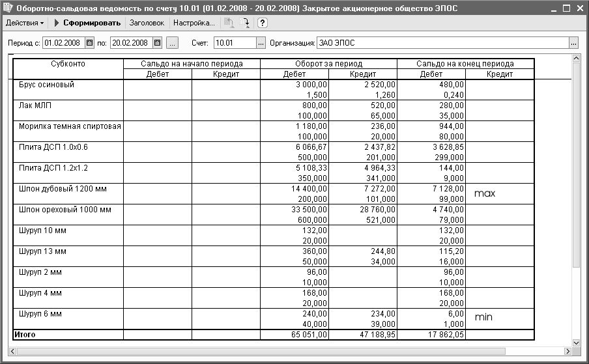Click the Итого total row label
Image resolution: width=589 pixels, height=364 pixels.
coord(25,334)
